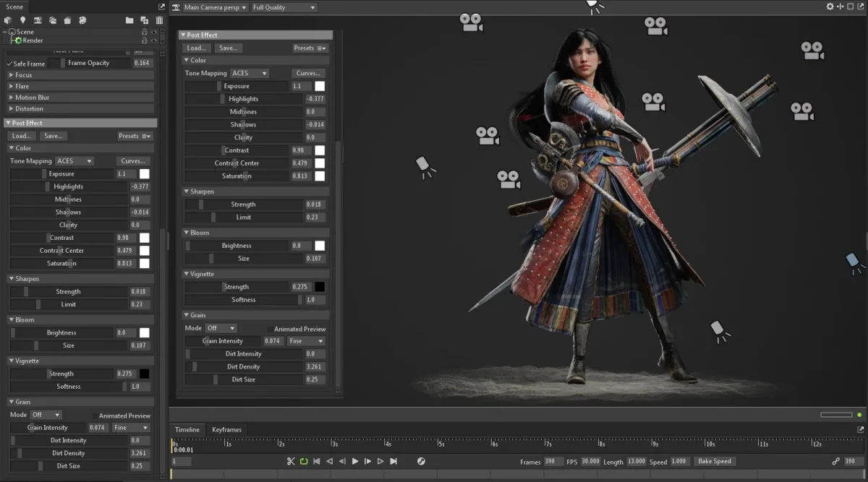Click Load... in the floating Post Effect panel

click(196, 48)
